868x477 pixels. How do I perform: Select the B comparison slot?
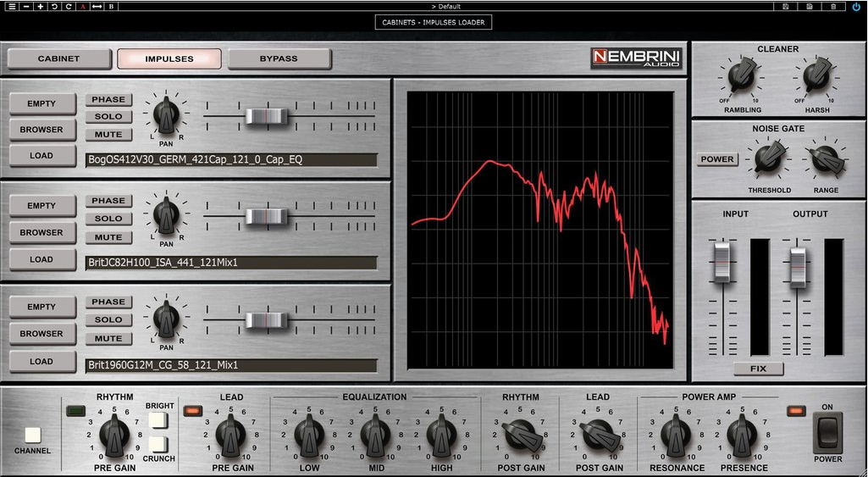111,7
